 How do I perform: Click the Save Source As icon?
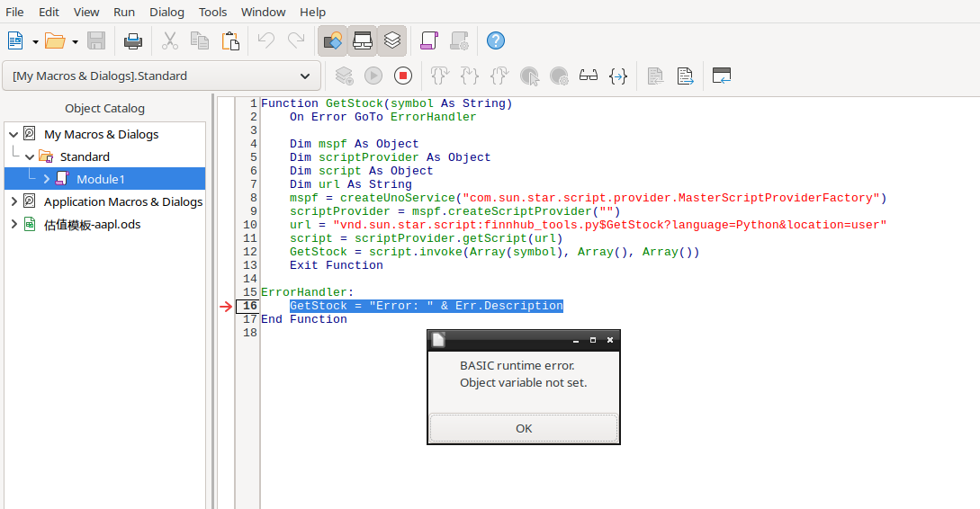click(x=686, y=76)
